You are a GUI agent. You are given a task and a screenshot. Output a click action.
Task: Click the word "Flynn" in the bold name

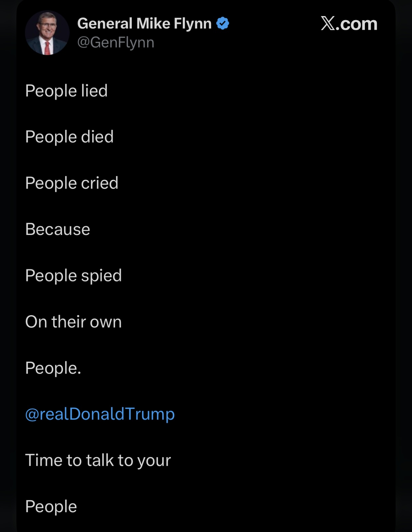[193, 24]
